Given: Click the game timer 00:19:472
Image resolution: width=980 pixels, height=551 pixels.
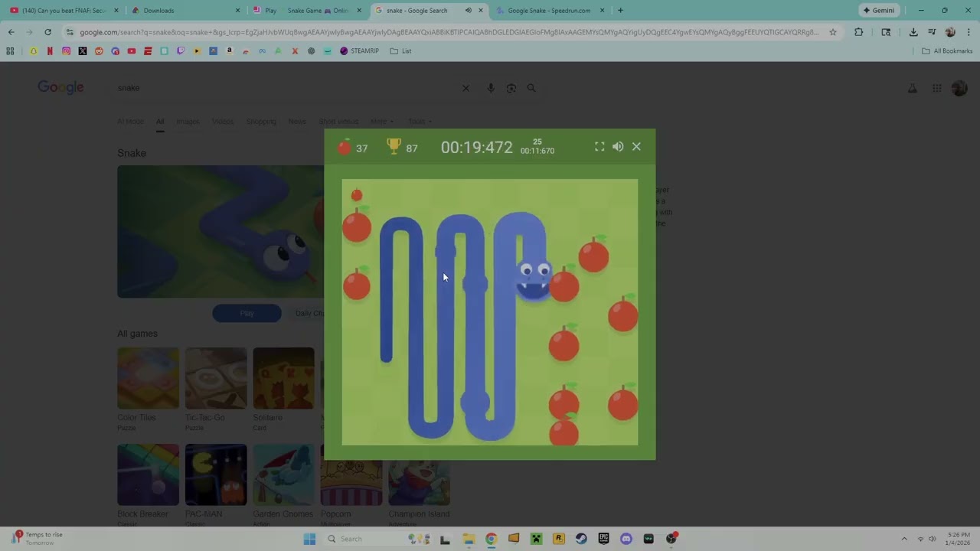Looking at the screenshot, I should (476, 148).
